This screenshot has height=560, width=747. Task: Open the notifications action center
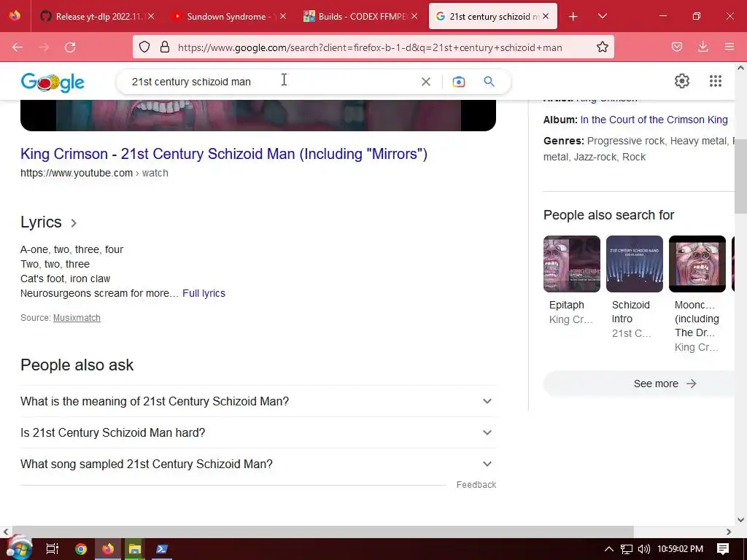(723, 549)
